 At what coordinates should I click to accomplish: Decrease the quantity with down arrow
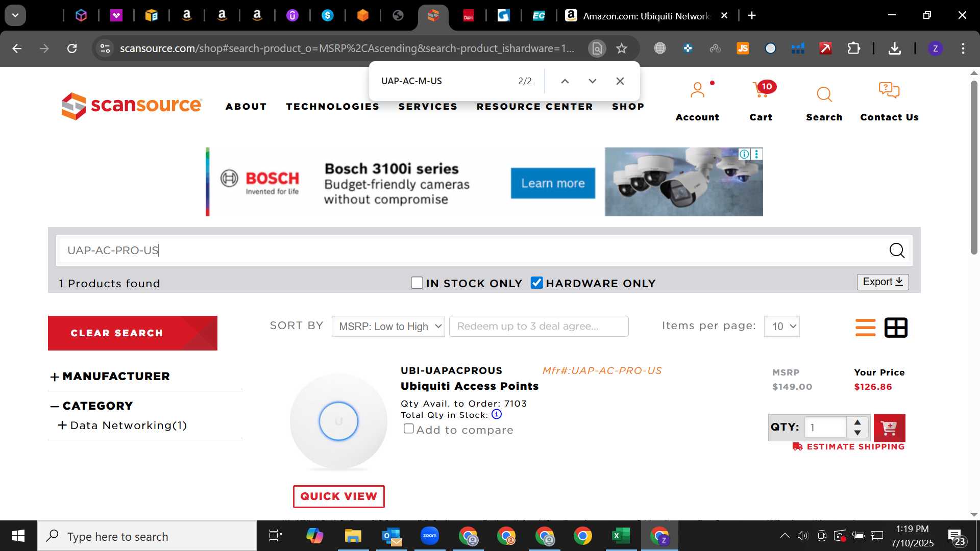[857, 433]
